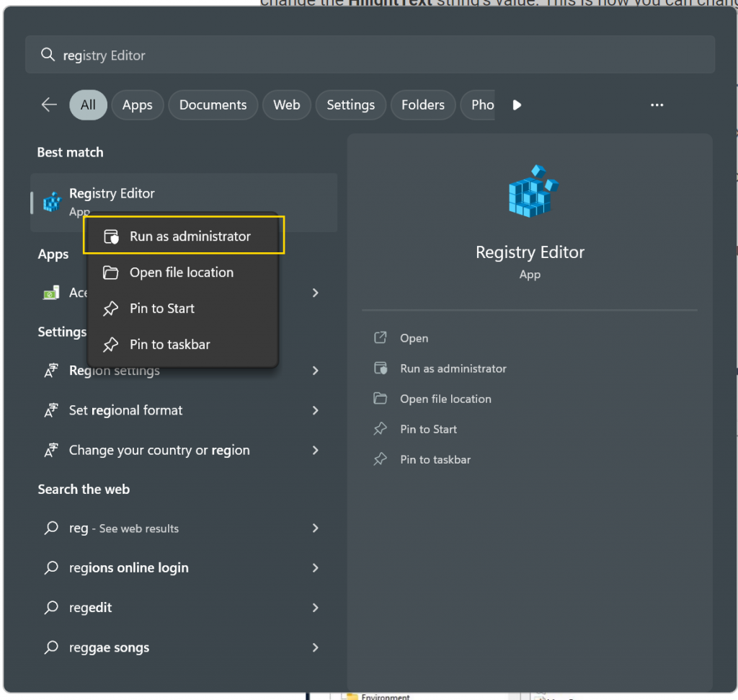The image size is (738, 700).
Task: Click details-pane Pin to Start pin icon
Action: [x=381, y=429]
